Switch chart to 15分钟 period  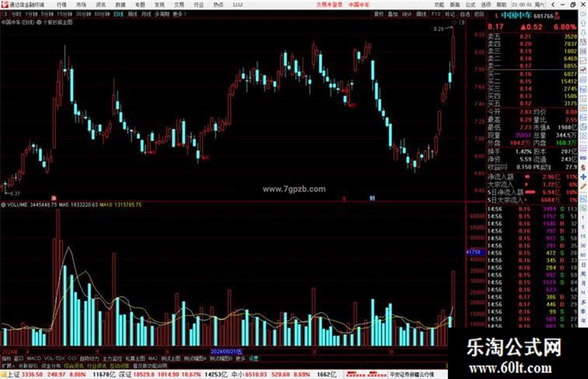(x=65, y=14)
